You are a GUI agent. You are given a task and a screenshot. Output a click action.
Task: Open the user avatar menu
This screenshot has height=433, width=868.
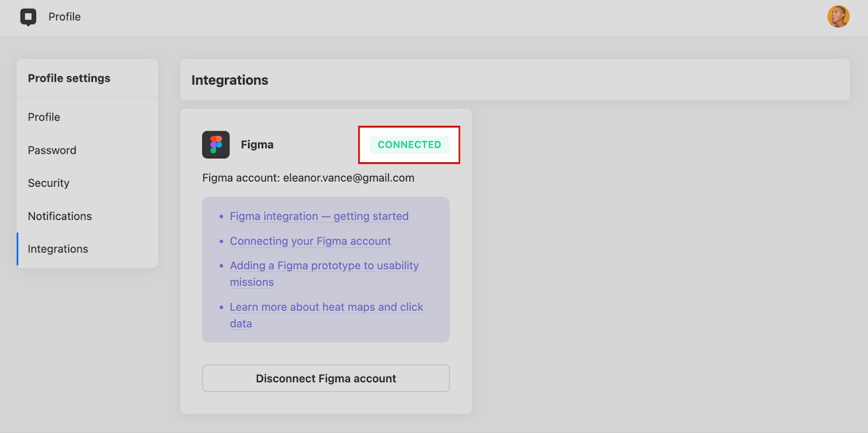pos(838,16)
